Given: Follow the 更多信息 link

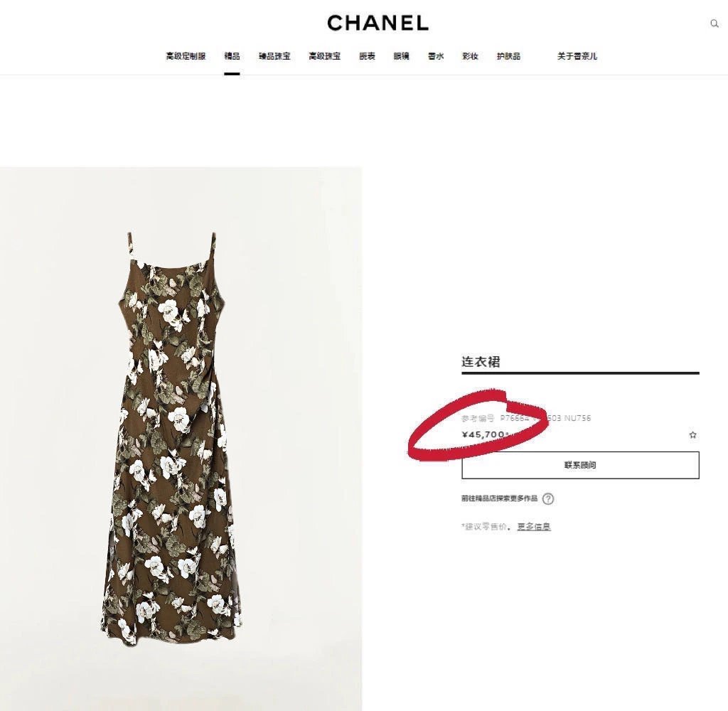Looking at the screenshot, I should (534, 527).
